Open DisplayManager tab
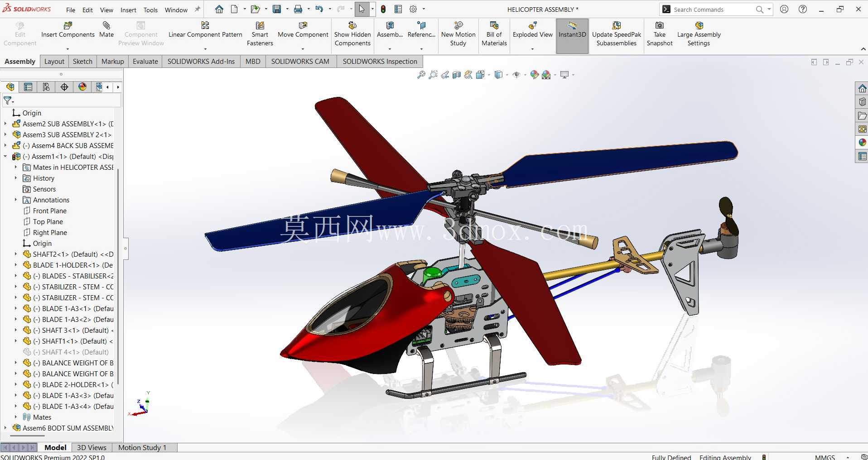Viewport: 868px width, 460px height. click(x=82, y=87)
